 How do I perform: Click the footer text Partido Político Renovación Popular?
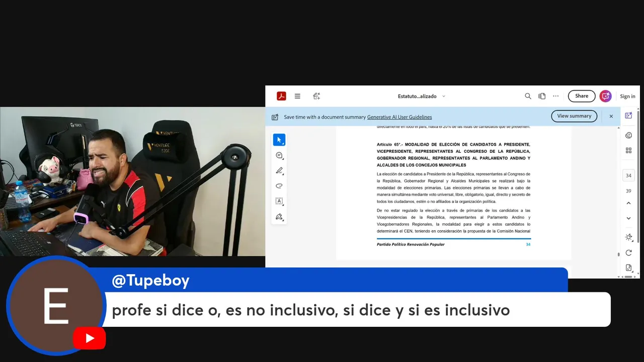(411, 244)
